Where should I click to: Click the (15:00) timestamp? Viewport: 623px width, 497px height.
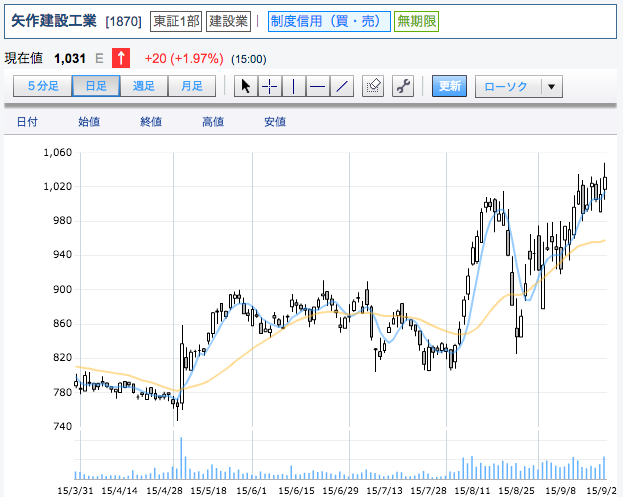coord(249,59)
